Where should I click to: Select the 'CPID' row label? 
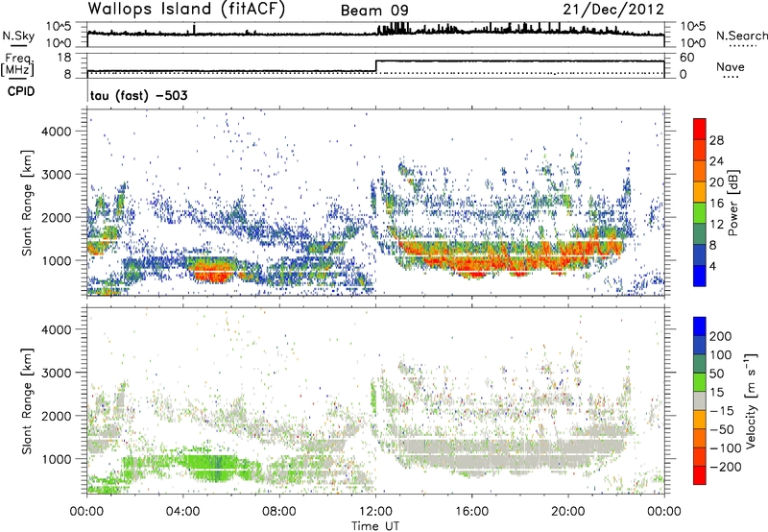click(20, 91)
